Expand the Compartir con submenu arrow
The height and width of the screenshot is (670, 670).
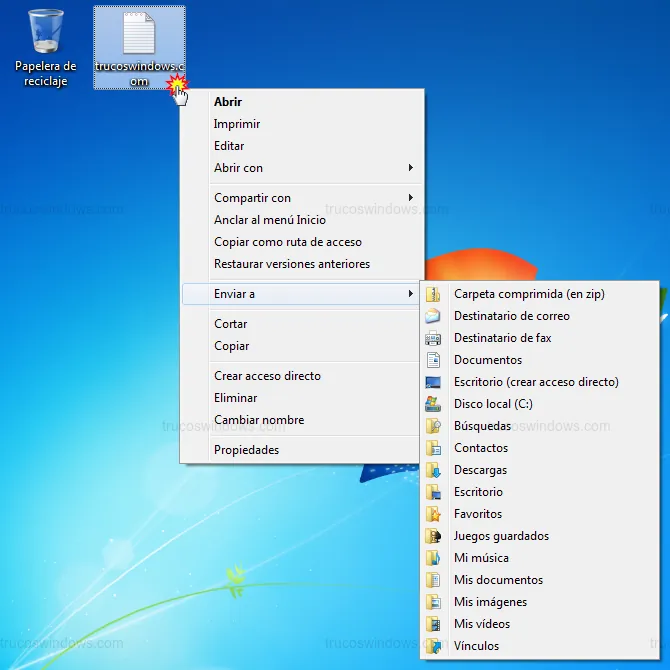pos(410,198)
